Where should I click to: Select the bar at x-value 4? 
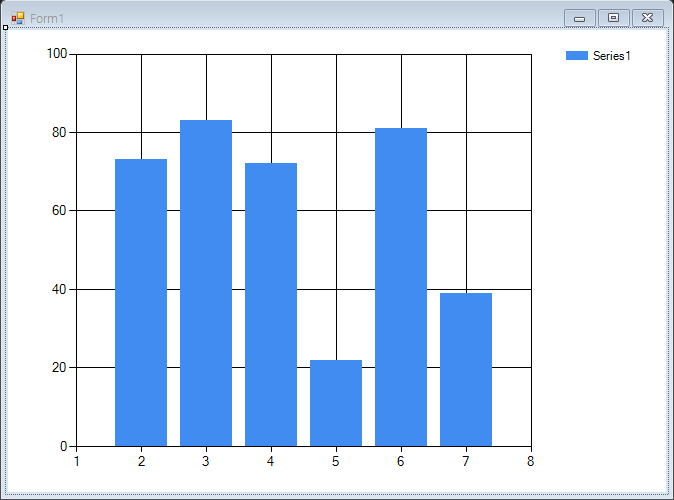pyautogui.click(x=271, y=304)
